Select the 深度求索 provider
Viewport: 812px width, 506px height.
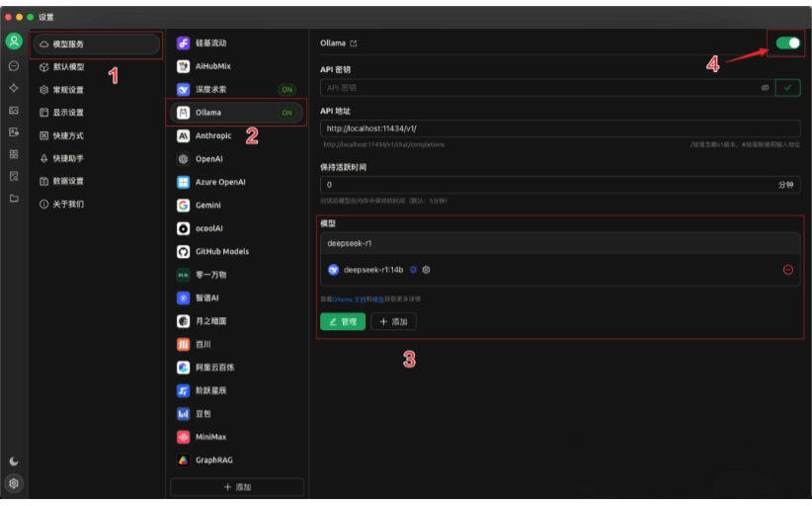click(x=236, y=90)
